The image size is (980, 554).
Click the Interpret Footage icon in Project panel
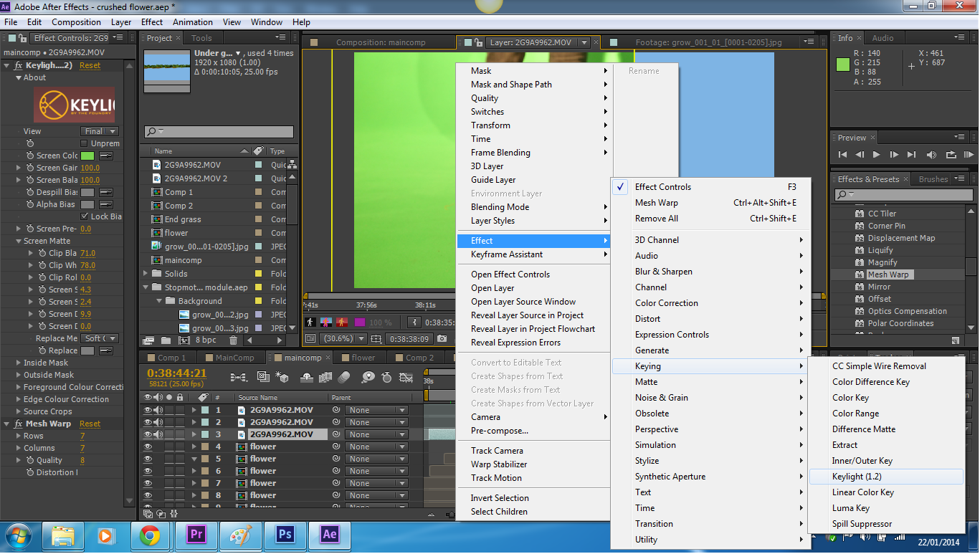coord(148,340)
